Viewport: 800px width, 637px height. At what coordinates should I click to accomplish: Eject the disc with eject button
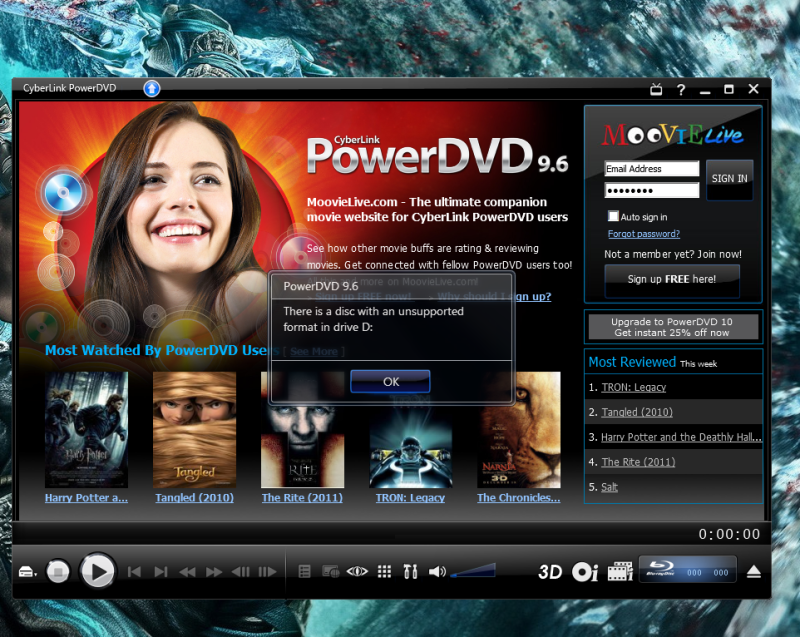tap(754, 572)
